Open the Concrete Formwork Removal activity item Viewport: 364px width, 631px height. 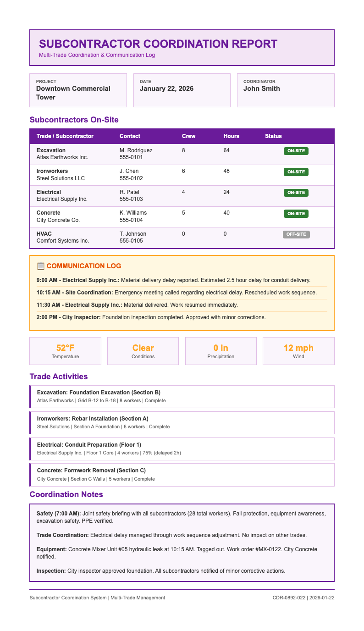(182, 475)
